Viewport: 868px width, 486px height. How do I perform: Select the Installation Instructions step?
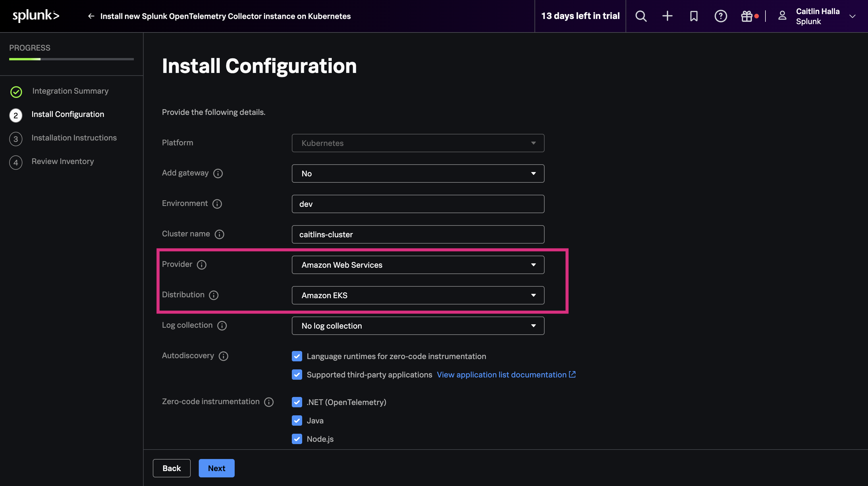pos(74,138)
